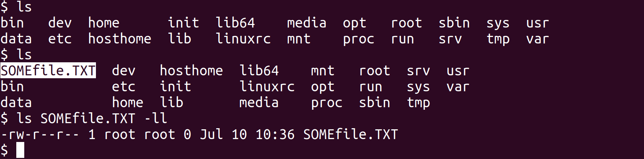
Task: Click the -ll flag in the command
Action: coord(155,118)
